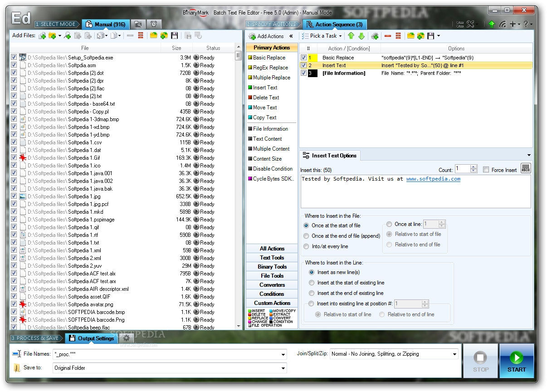Clear all actions with red lines icon
The height and width of the screenshot is (392, 547).
point(398,36)
